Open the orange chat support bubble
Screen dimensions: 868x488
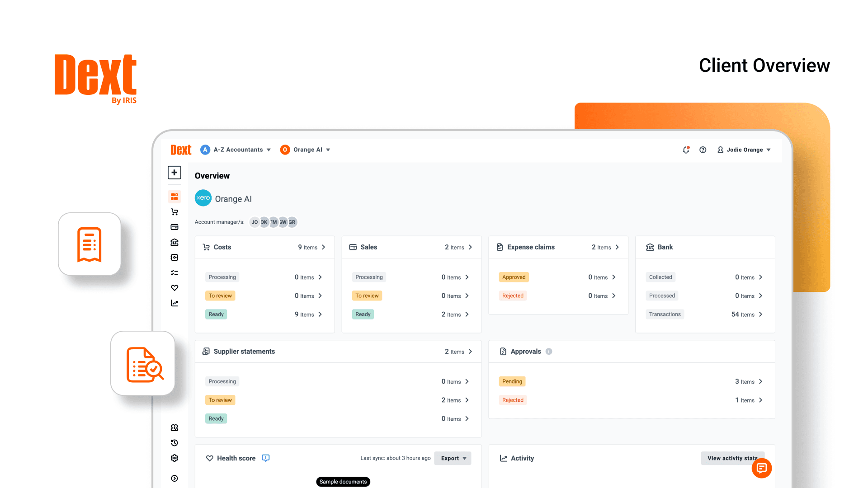[761, 468]
